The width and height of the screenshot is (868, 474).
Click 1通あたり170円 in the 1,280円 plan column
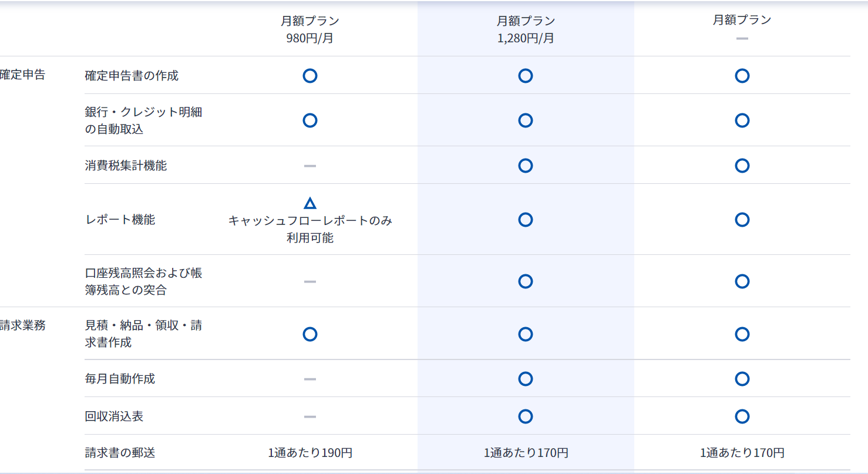pyautogui.click(x=526, y=453)
